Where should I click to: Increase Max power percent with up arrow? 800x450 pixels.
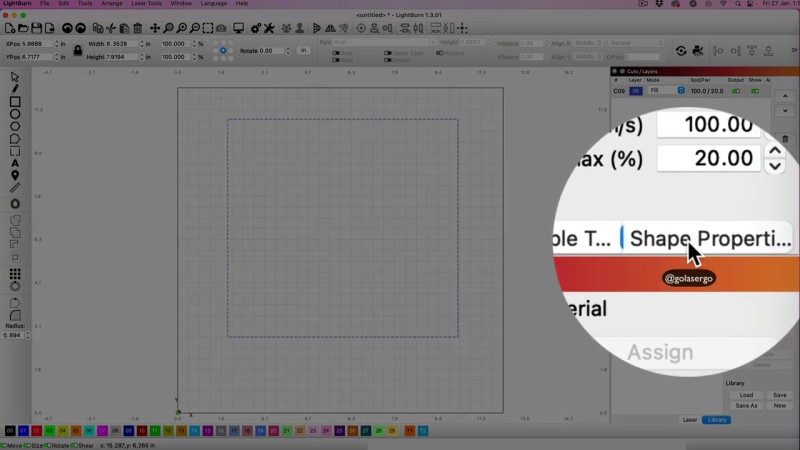(x=774, y=152)
